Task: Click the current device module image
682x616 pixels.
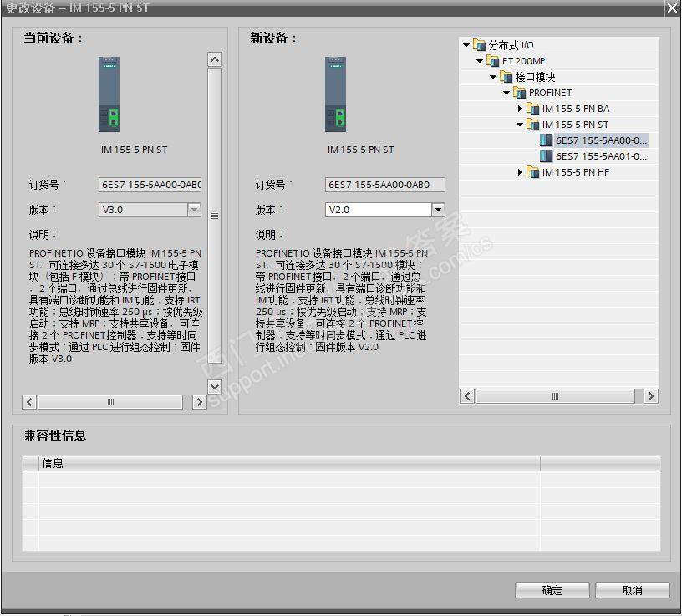Action: pyautogui.click(x=109, y=94)
